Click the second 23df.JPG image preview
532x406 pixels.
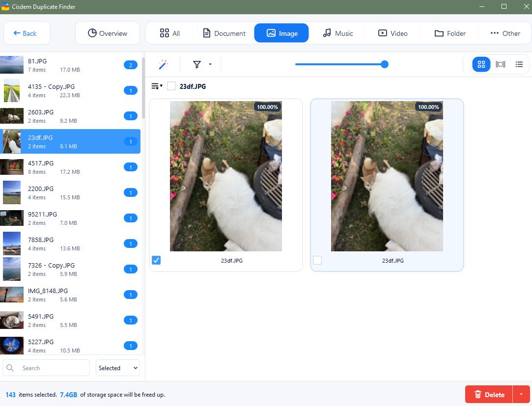(x=387, y=176)
